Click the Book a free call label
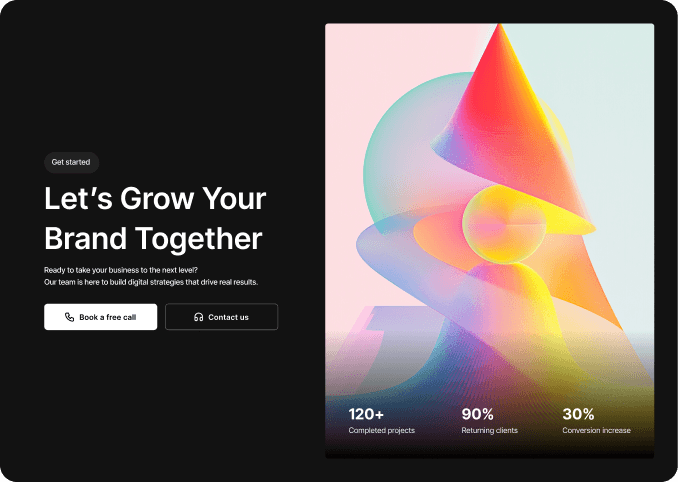Screen dimensions: 678x482 pos(108,317)
